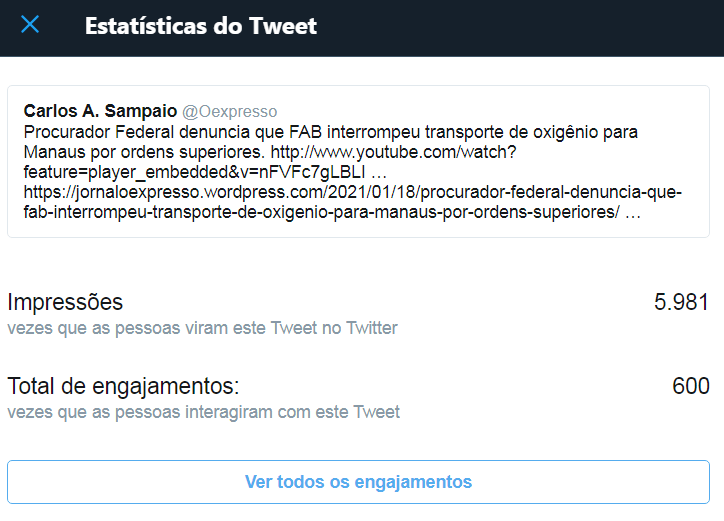Viewport: 724px width, 521px height.
Task: Open the youtube.com/watch link in the tweet
Action: 392,152
